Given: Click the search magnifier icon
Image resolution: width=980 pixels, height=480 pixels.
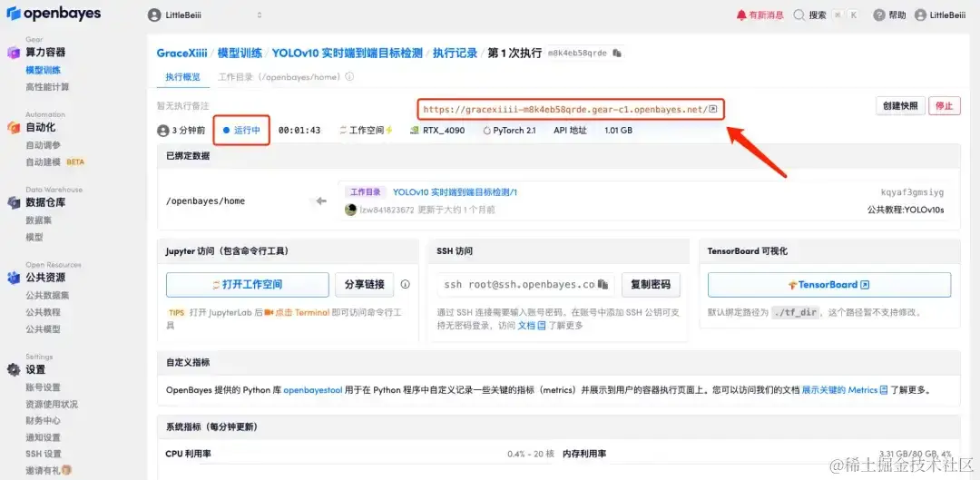Looking at the screenshot, I should (799, 15).
